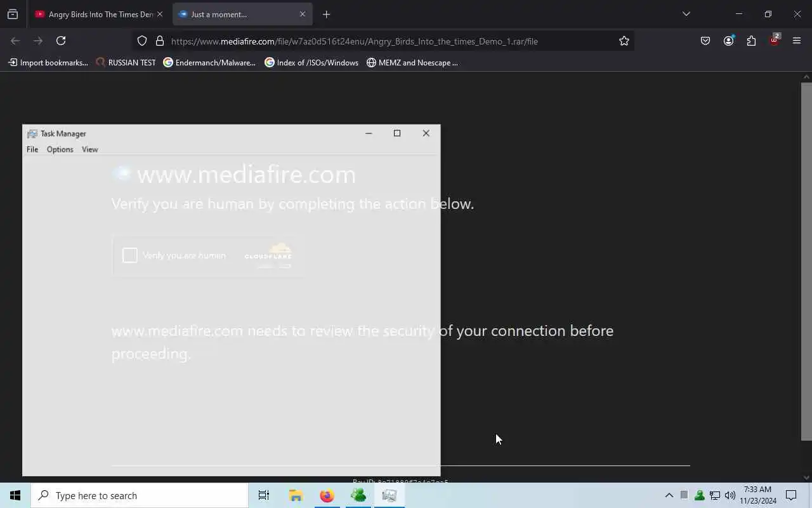Open the Extensions puzzle icon
Screen dimensions: 812x508
[751, 41]
